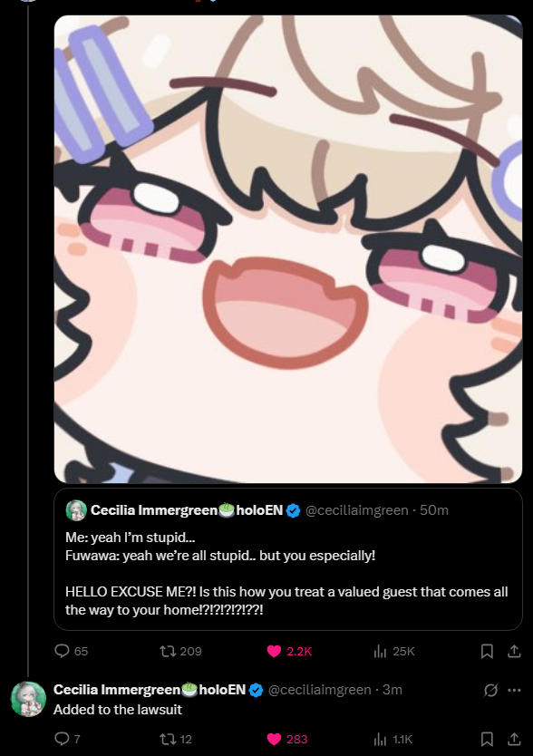
Task: Repost the "Added to the lawsuit" tweet
Action: tap(176, 739)
